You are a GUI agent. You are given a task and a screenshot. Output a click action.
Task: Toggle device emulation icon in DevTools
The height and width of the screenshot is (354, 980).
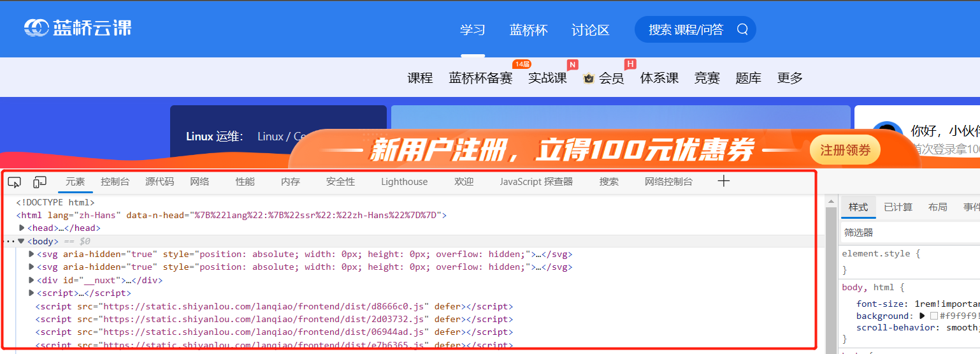tap(40, 182)
